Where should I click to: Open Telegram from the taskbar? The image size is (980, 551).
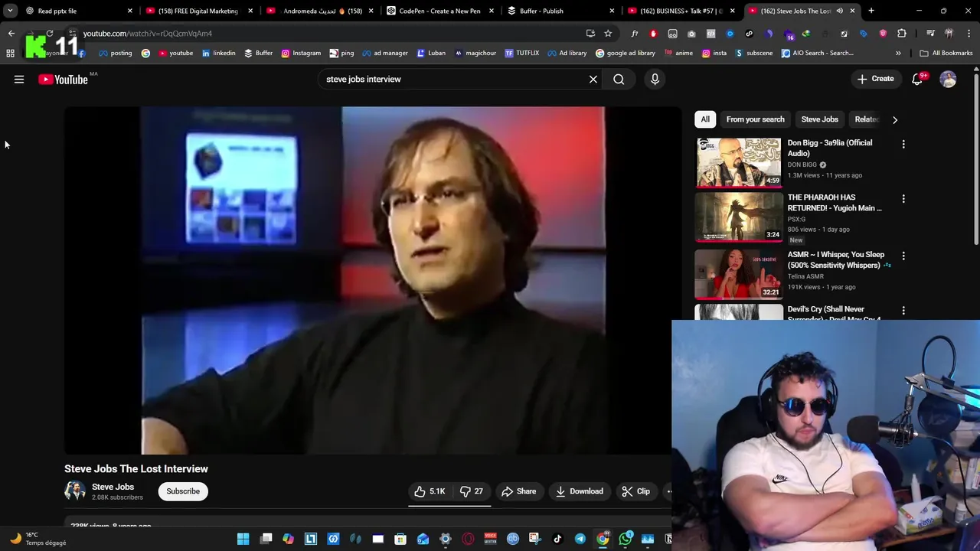pyautogui.click(x=580, y=539)
